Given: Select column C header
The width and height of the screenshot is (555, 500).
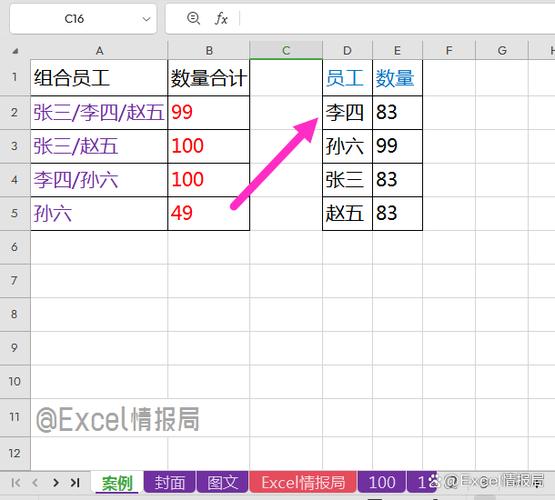Looking at the screenshot, I should coord(286,51).
